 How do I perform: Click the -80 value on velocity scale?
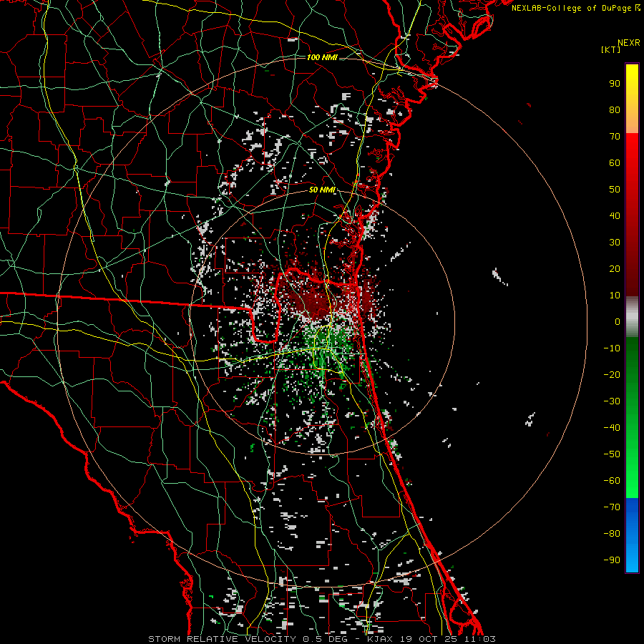612,534
